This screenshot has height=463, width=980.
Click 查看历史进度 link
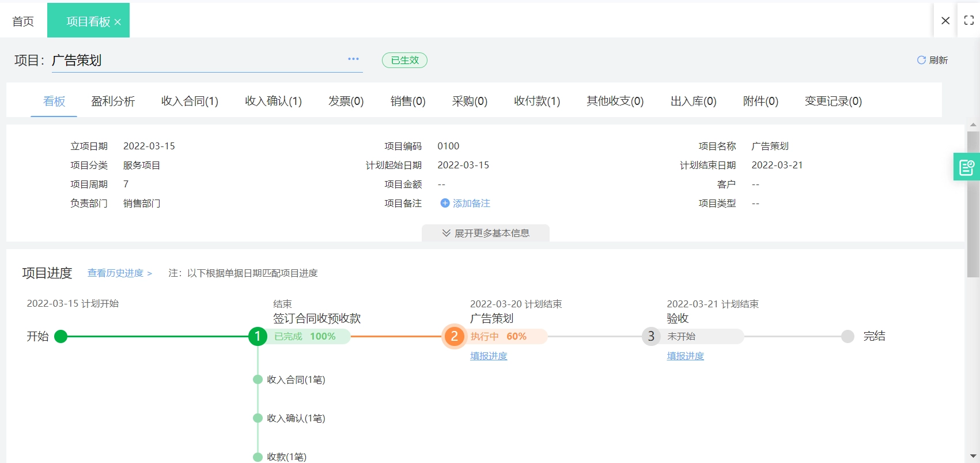(119, 273)
